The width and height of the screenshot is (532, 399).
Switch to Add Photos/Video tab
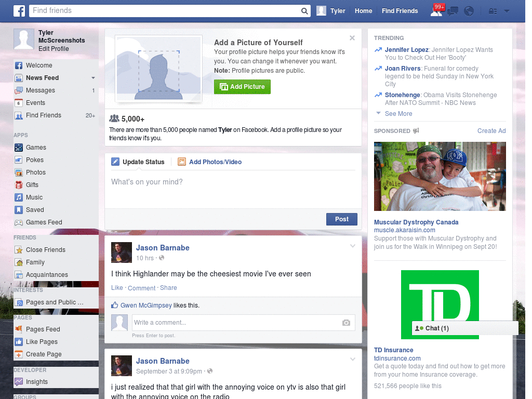tap(210, 162)
